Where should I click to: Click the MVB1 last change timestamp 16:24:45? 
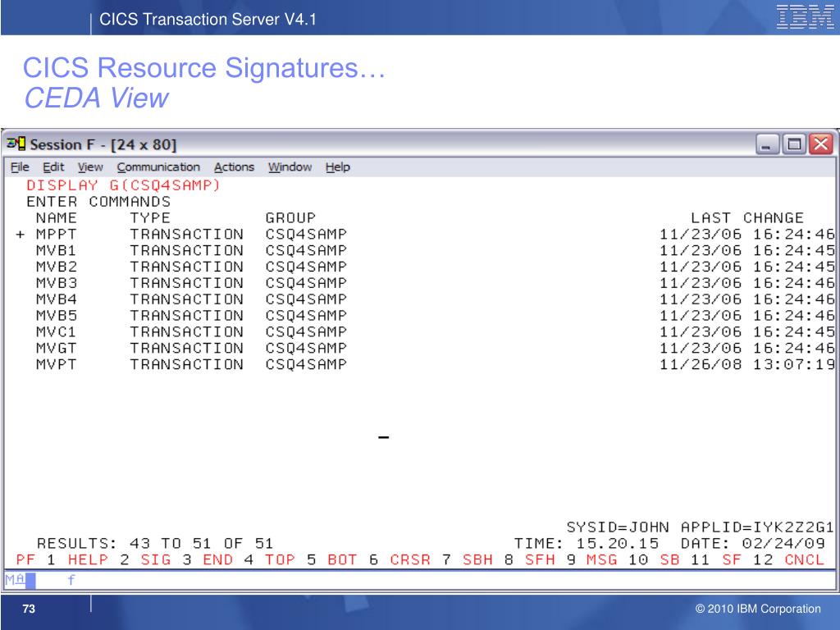click(x=794, y=251)
